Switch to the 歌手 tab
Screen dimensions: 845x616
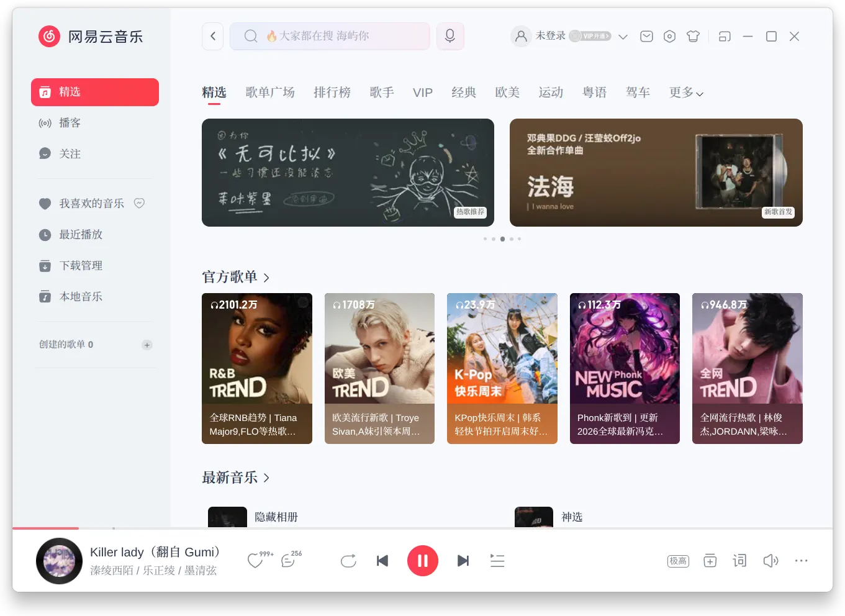point(382,93)
